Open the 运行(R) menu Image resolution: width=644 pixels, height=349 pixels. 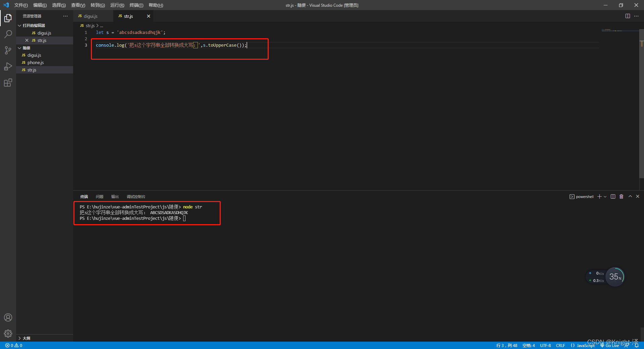pos(117,5)
